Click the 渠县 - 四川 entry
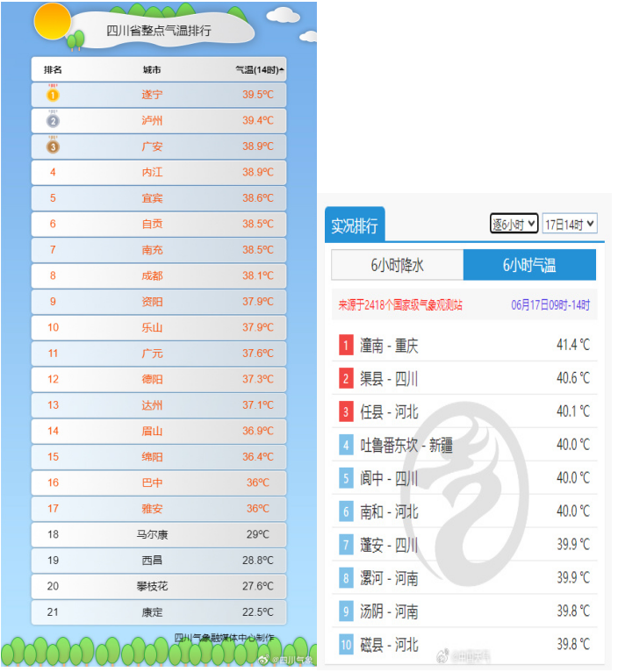 389,379
